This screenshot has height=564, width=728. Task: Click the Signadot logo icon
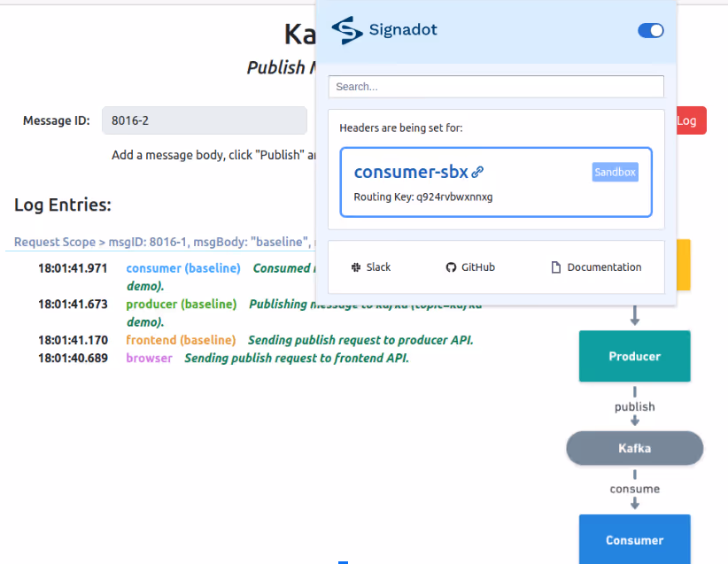tap(347, 30)
